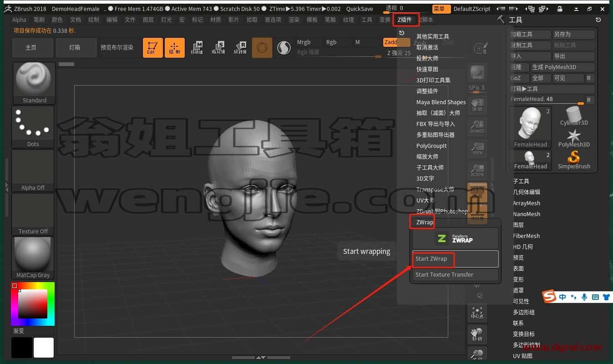The width and height of the screenshot is (613, 364).
Task: Click the 另存为 (Save As) button
Action: point(574,35)
